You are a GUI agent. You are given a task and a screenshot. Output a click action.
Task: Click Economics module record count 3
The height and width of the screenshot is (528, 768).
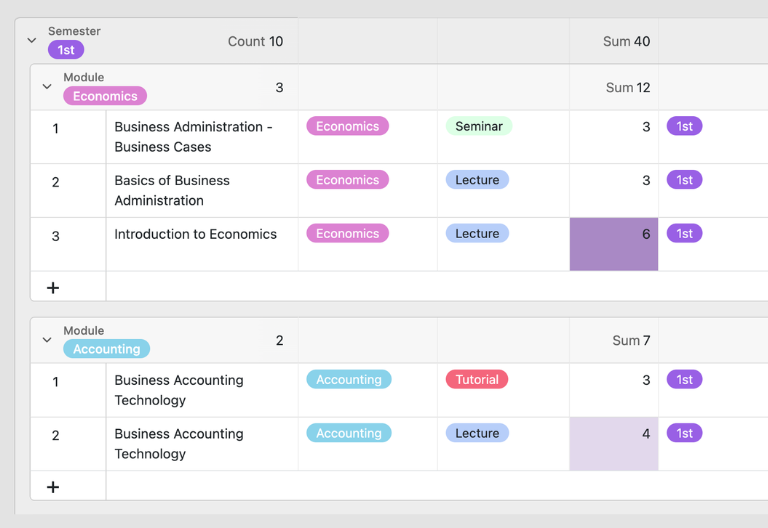click(x=279, y=88)
